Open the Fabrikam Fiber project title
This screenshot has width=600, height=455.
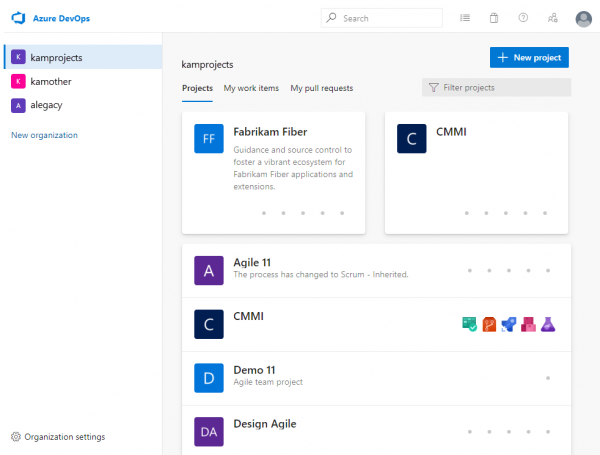click(x=270, y=132)
